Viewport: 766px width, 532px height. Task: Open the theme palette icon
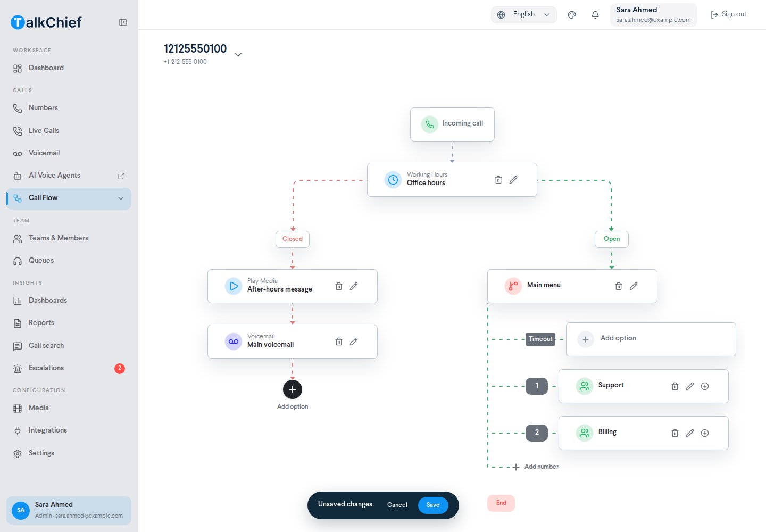pos(572,15)
